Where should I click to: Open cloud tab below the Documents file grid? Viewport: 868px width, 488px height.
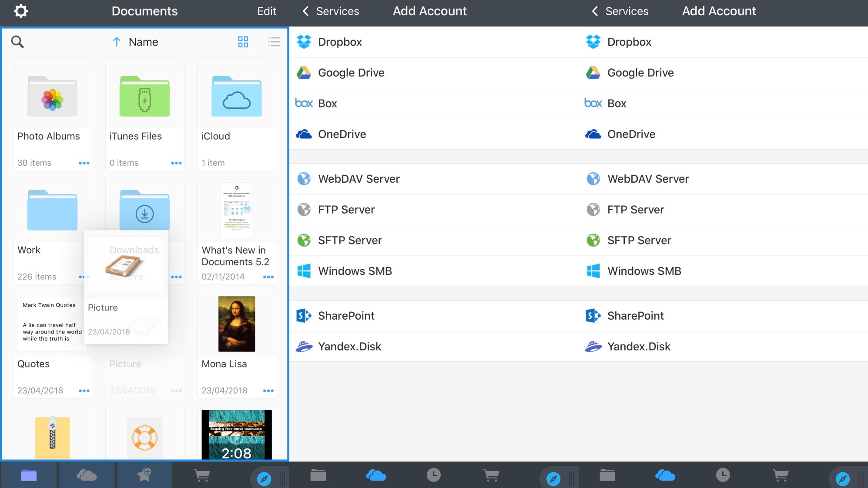(x=87, y=475)
